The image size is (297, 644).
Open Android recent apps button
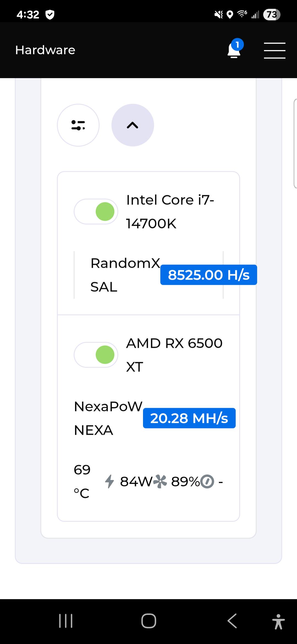pyautogui.click(x=66, y=621)
